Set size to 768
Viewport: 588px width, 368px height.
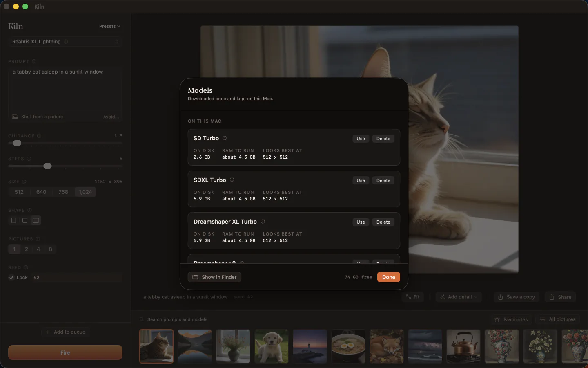coord(63,192)
